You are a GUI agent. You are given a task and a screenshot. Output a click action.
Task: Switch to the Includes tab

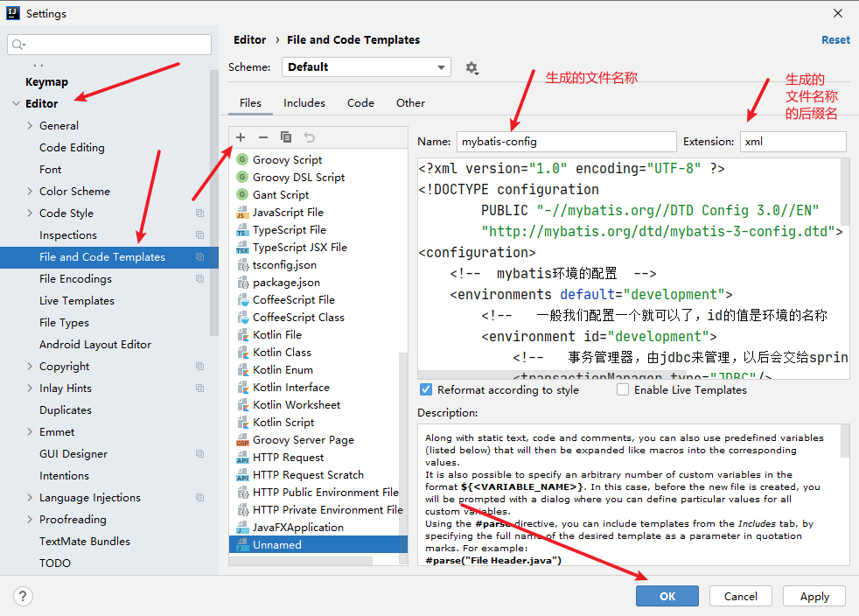click(304, 103)
